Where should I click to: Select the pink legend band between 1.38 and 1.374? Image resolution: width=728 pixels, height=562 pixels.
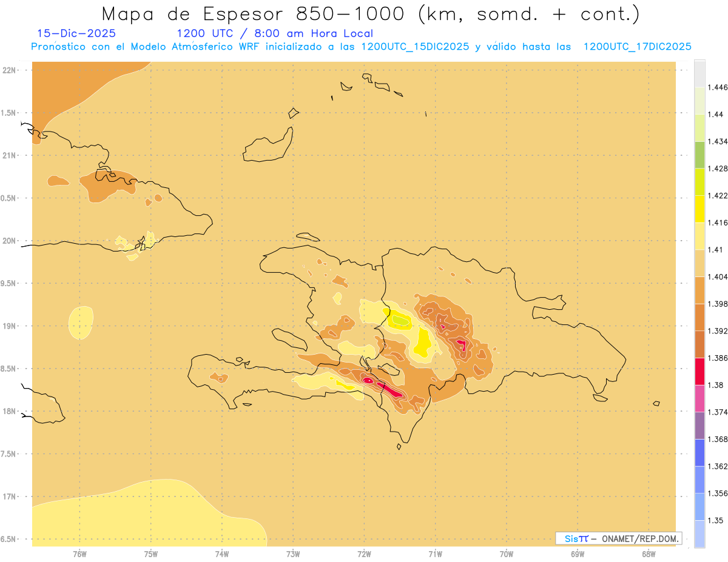pos(699,399)
